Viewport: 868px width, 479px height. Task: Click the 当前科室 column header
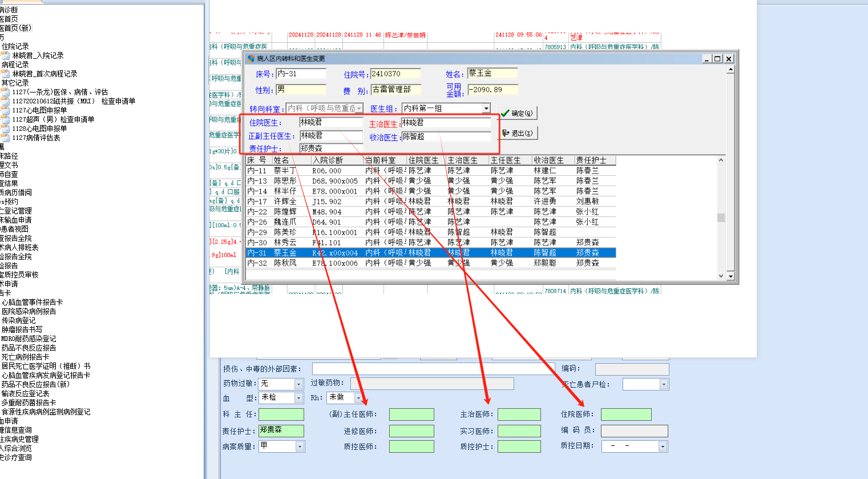tap(385, 160)
